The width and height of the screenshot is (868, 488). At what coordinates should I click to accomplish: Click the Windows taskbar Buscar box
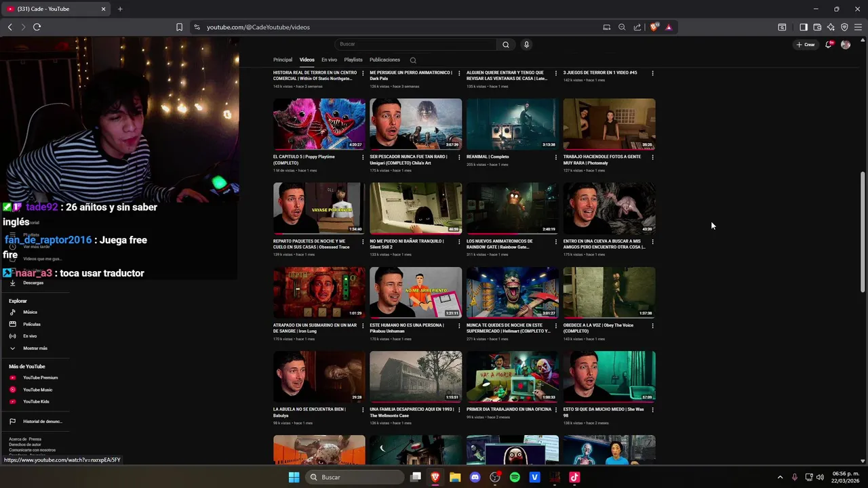(353, 477)
